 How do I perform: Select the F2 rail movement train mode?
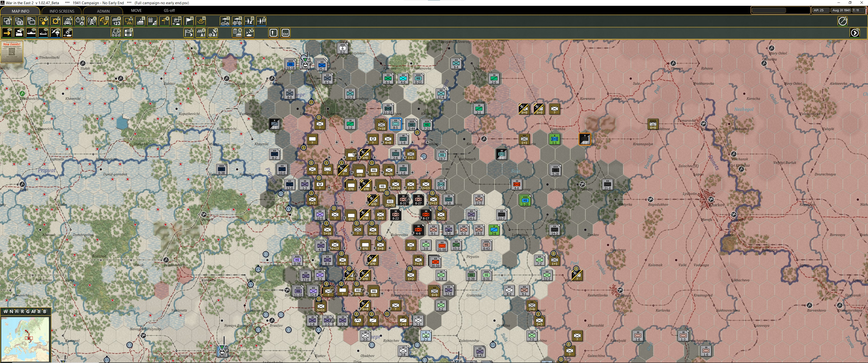pyautogui.click(x=19, y=33)
